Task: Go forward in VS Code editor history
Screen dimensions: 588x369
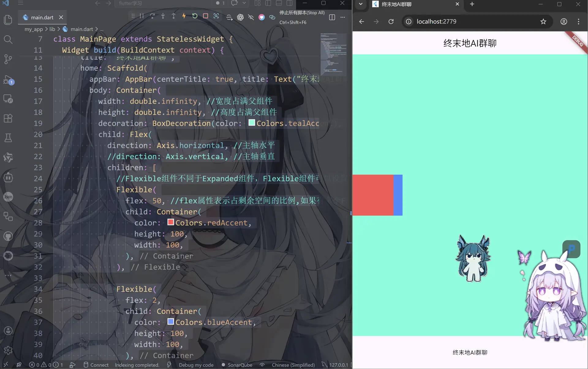Action: point(108,3)
